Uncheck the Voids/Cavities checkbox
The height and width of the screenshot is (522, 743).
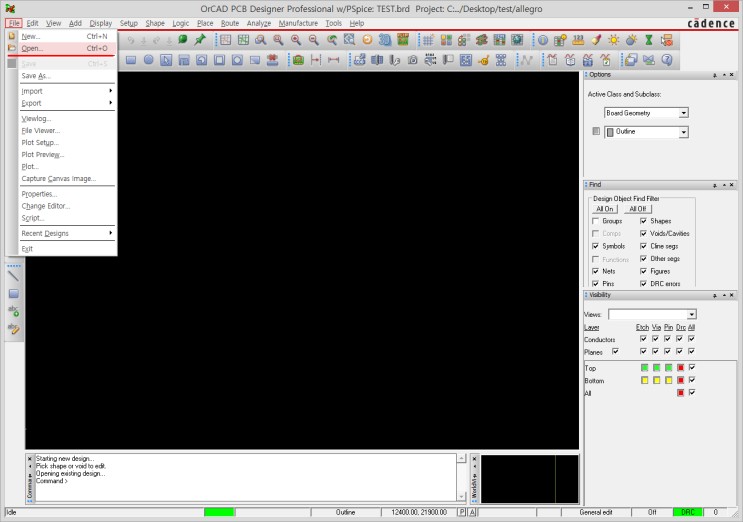pos(643,234)
